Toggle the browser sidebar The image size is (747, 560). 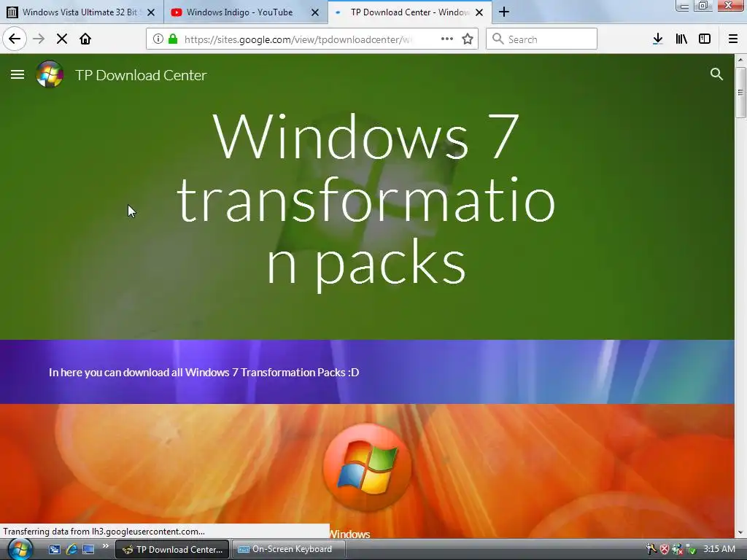705,39
